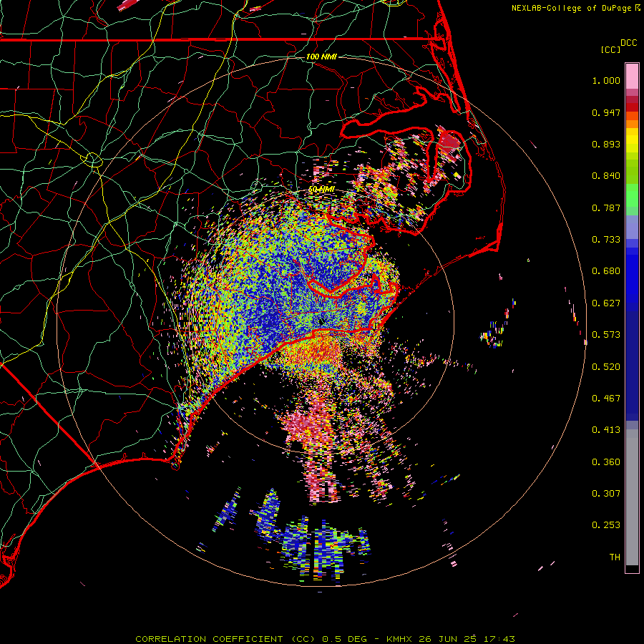The height and width of the screenshot is (644, 644).
Task: Click the 0.467 scale value
Action: pyautogui.click(x=606, y=399)
